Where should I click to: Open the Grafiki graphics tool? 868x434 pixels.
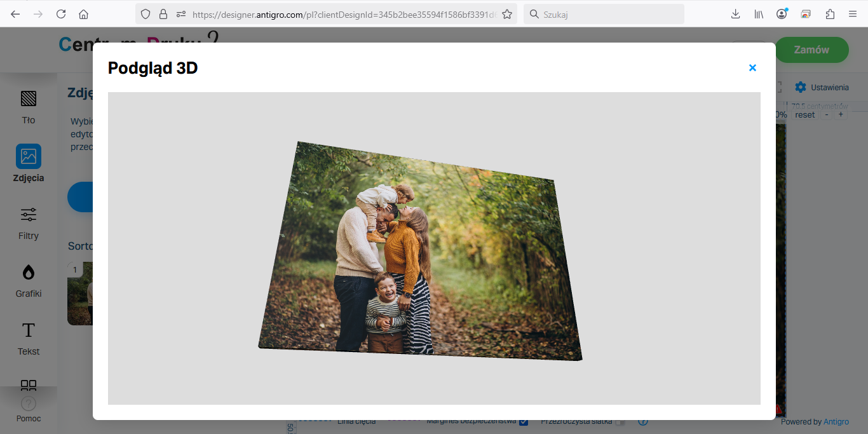(29, 280)
